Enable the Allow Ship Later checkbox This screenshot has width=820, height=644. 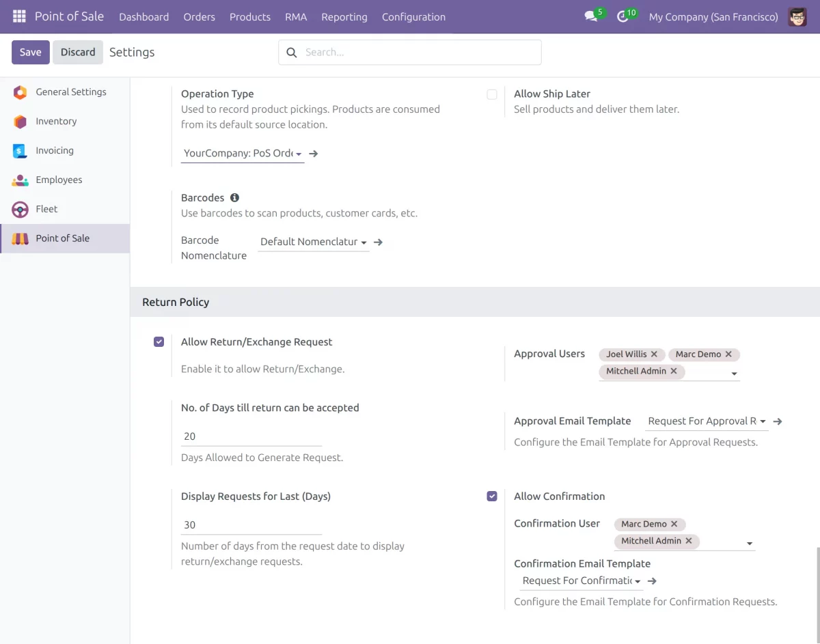pyautogui.click(x=492, y=94)
